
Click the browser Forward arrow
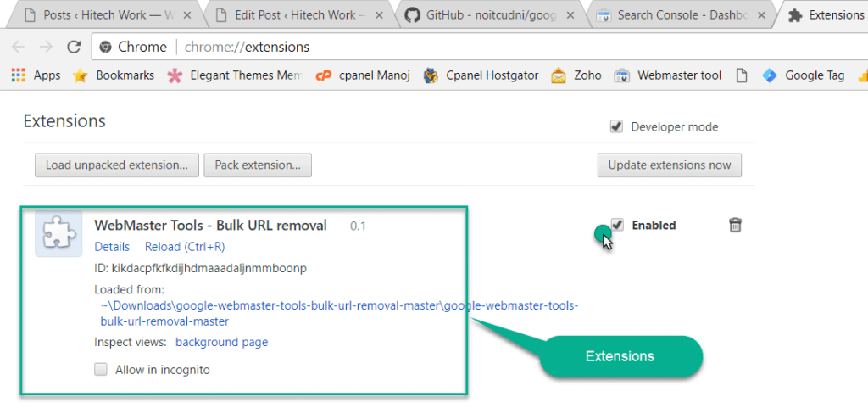(x=46, y=47)
